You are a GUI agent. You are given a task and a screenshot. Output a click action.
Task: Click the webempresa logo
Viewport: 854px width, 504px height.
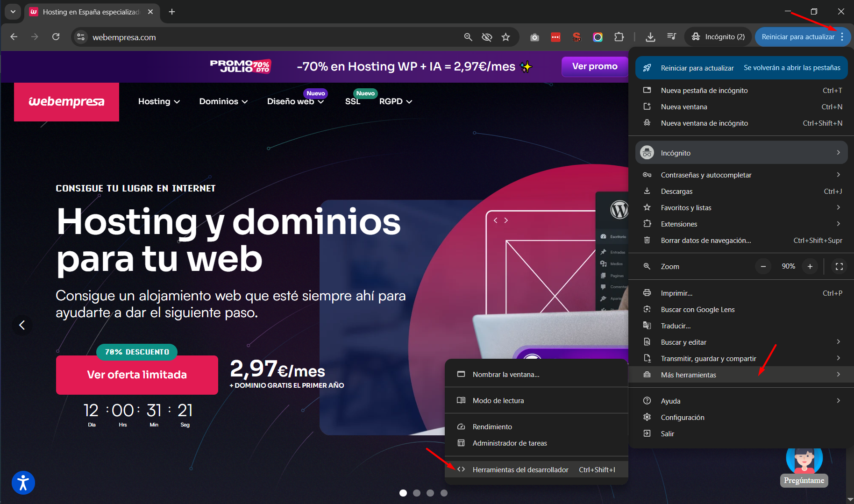[x=66, y=102]
